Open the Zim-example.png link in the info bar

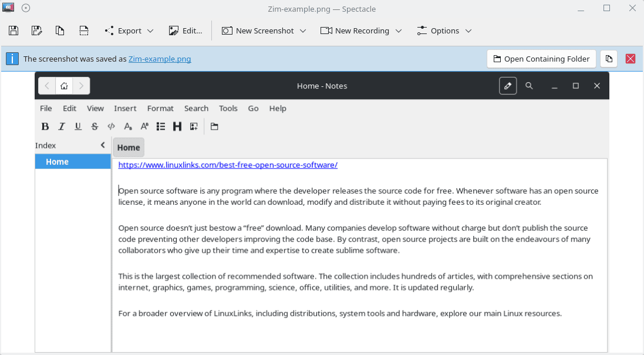click(x=160, y=59)
